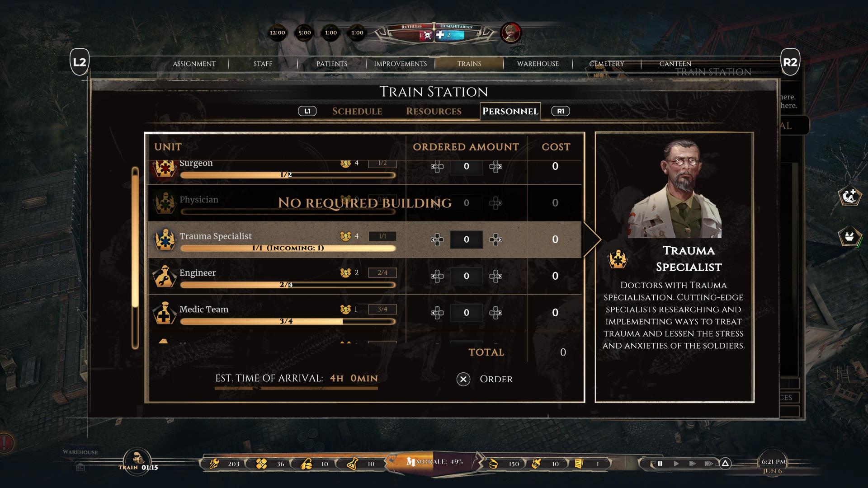Click the red alert icon on left edge

(5, 442)
